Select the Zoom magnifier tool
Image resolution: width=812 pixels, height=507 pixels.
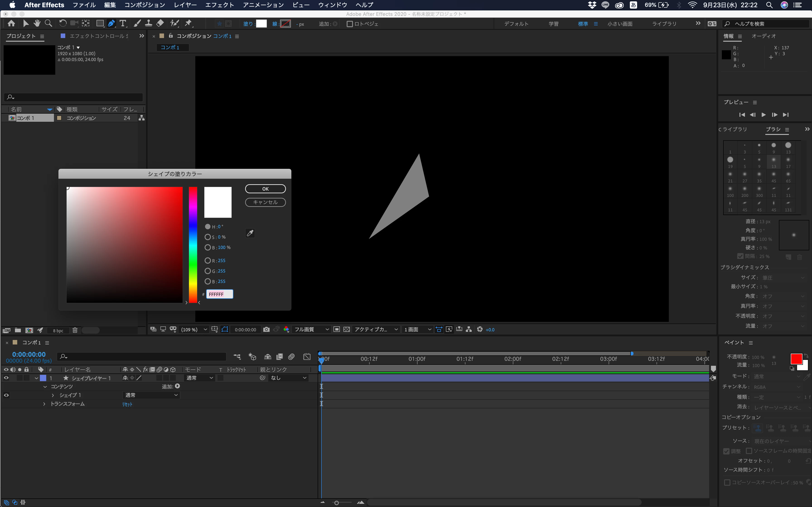click(48, 24)
